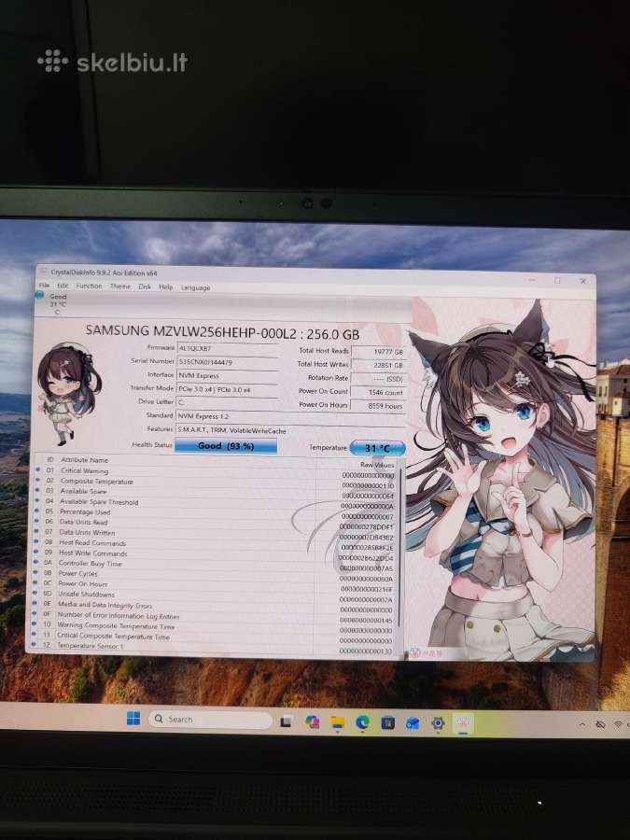Image resolution: width=630 pixels, height=840 pixels.
Task: Open Microsoft Edge from the taskbar
Action: click(363, 723)
